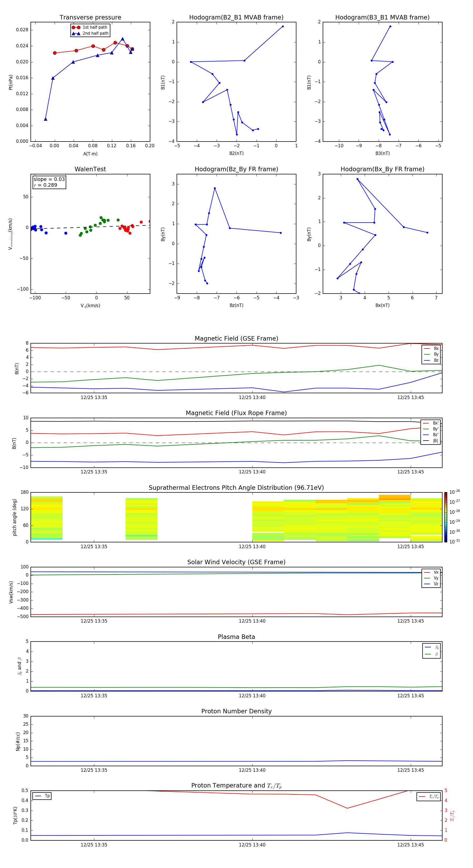Select the Vz legend entry
The image size is (473, 868).
[431, 584]
